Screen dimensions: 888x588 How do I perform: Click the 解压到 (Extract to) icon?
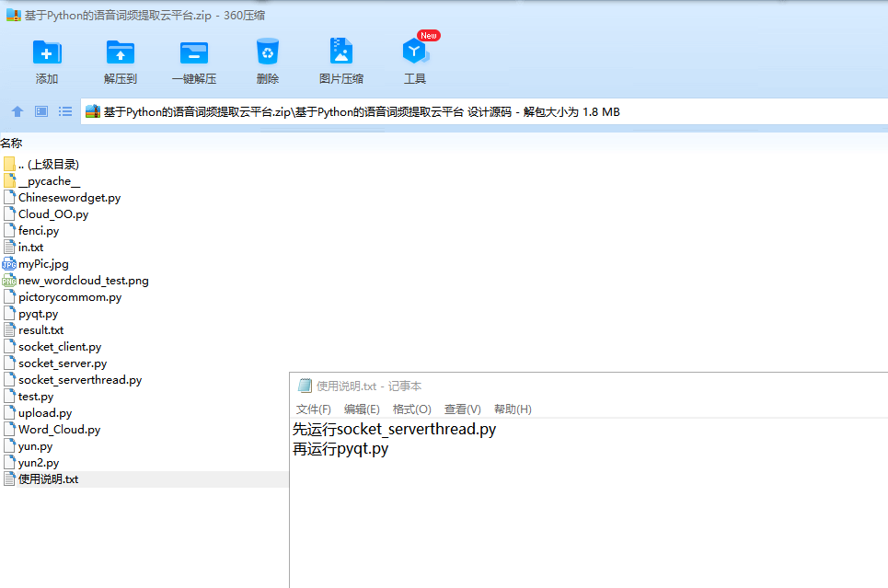click(x=120, y=53)
